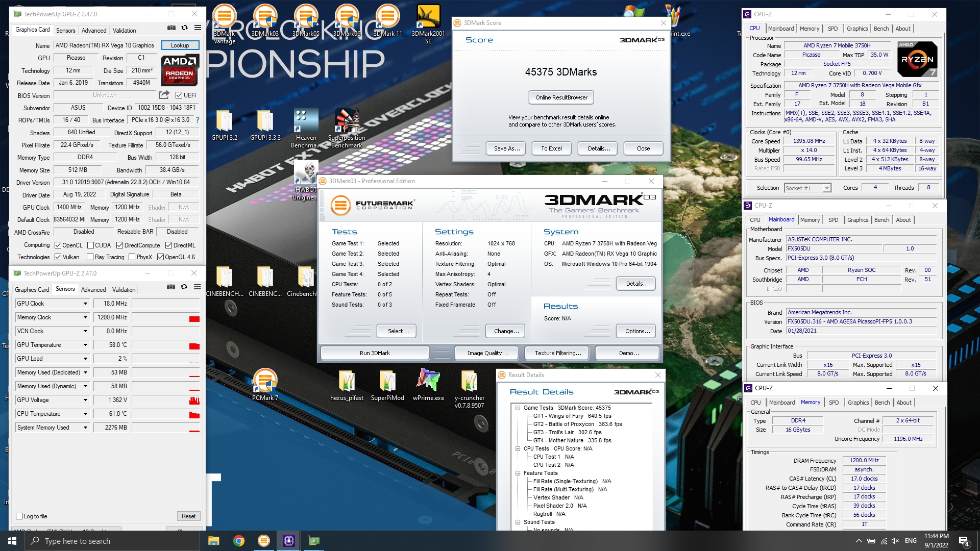Viewport: 980px width, 551px height.
Task: Switch to Graphics Card tab in Sensors window
Action: click(32, 290)
